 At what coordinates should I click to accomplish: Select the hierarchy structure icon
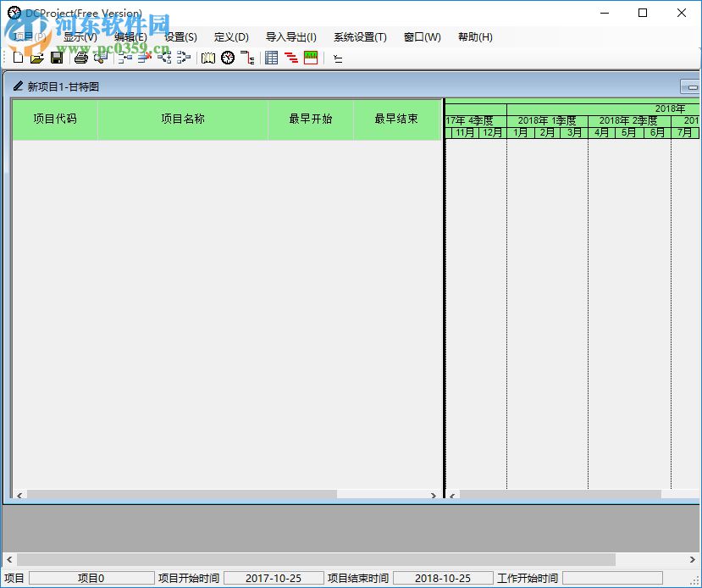point(247,58)
